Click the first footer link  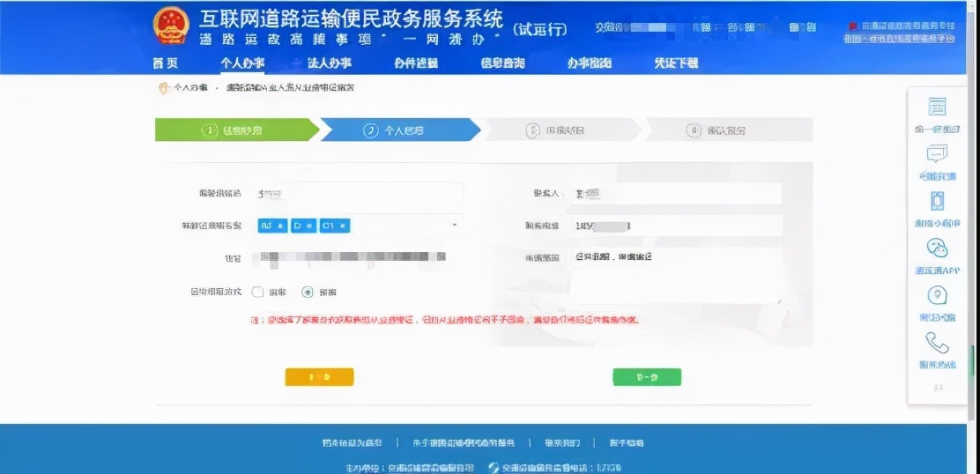coord(352,443)
